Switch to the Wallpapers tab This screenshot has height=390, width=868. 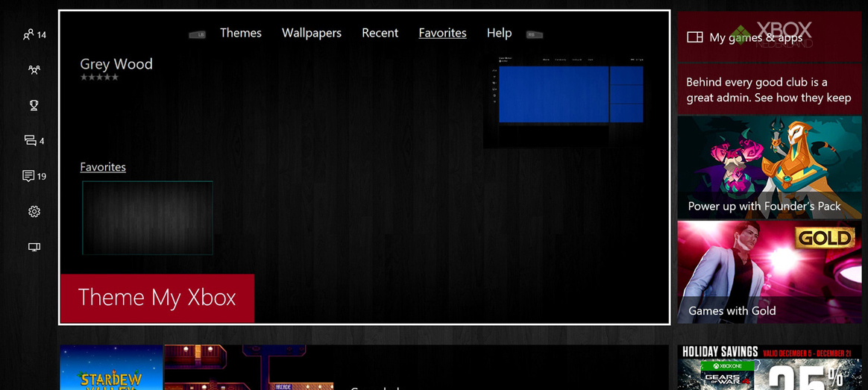pyautogui.click(x=312, y=33)
